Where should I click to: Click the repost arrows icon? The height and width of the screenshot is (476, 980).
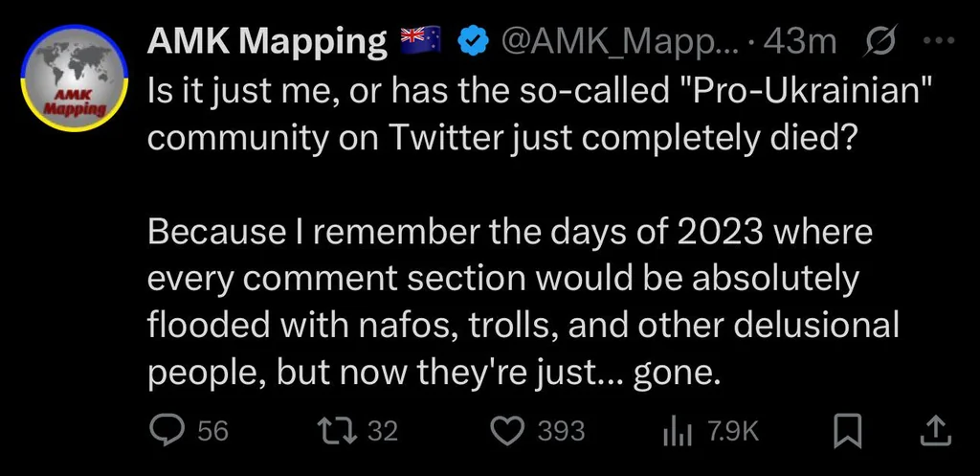coord(338,431)
